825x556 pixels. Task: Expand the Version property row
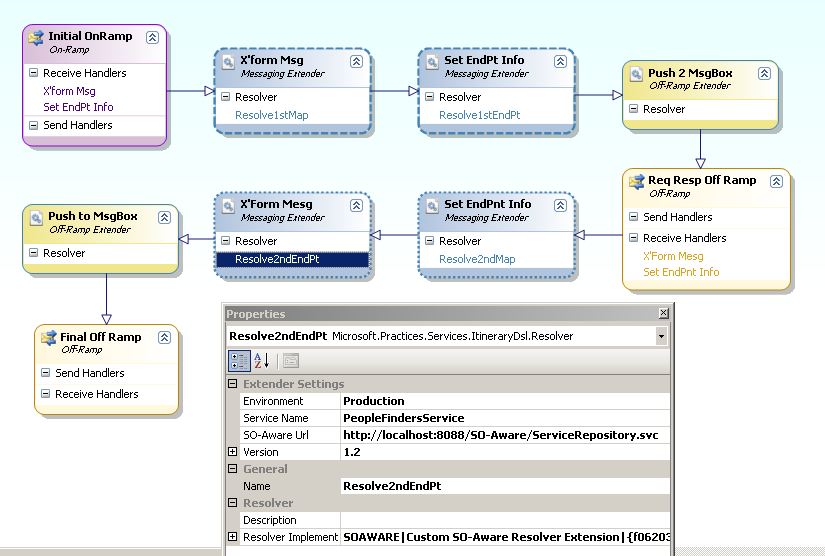tap(233, 452)
